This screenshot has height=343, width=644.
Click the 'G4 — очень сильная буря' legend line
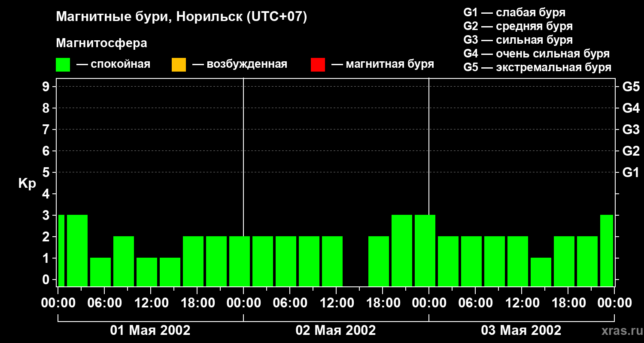pyautogui.click(x=537, y=54)
